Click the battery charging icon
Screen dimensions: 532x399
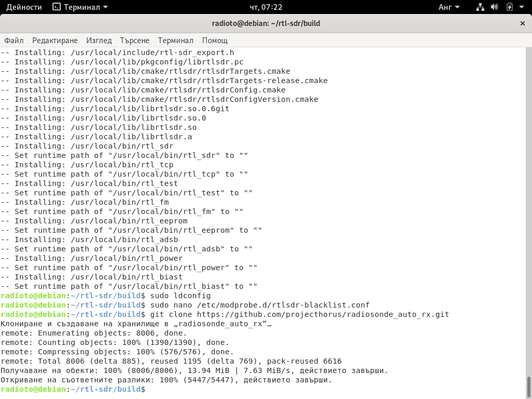pyautogui.click(x=509, y=7)
